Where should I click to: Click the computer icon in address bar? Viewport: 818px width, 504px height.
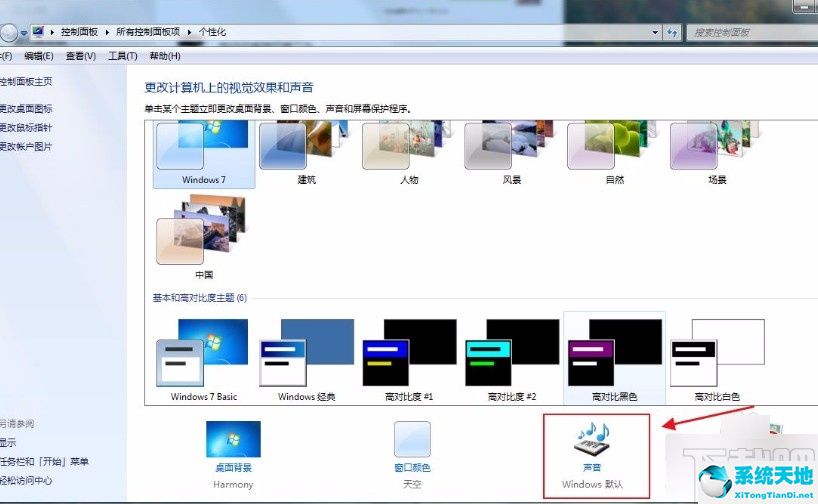pos(38,32)
